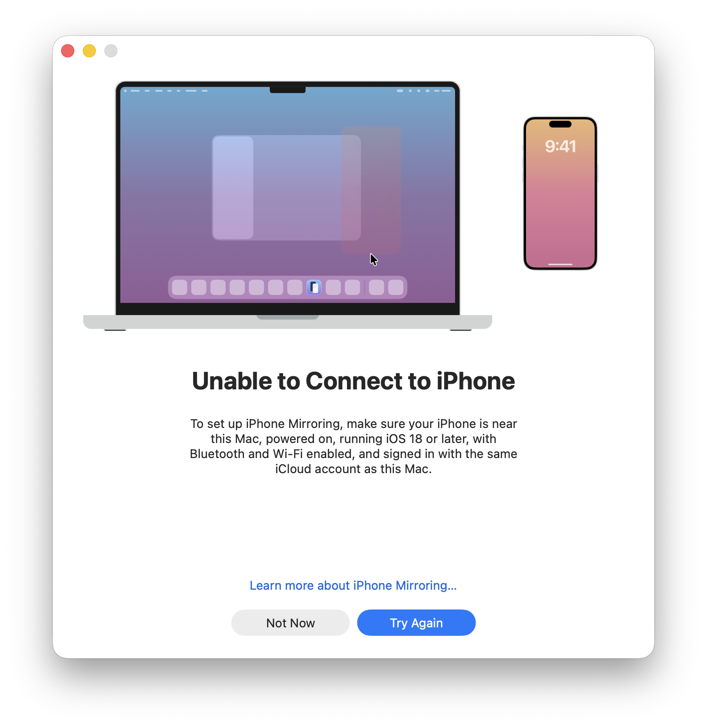Screen dimensions: 707x728
Task: Select the Unable to Connect to iPhone heading
Action: (x=353, y=381)
